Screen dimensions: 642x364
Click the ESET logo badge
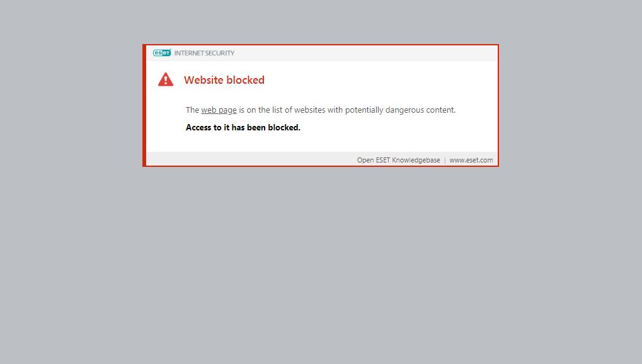[x=162, y=53]
